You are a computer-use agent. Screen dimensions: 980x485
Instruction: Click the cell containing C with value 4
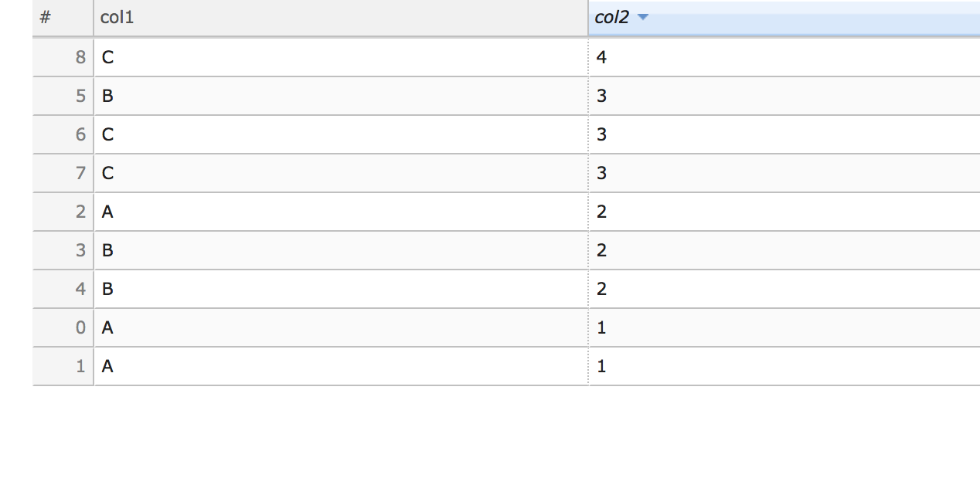(x=107, y=57)
